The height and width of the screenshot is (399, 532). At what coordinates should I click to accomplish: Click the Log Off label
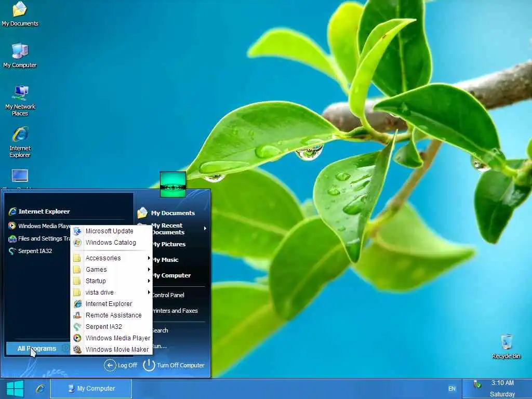[128, 365]
